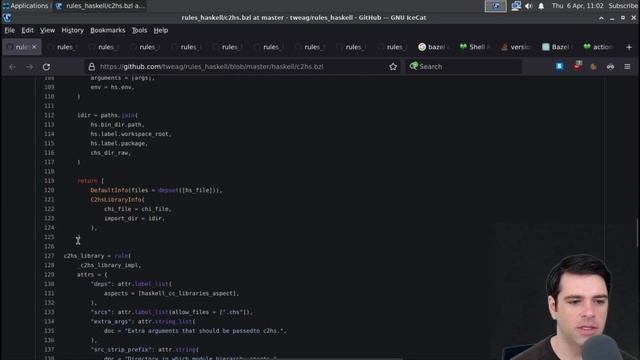Image resolution: width=640 pixels, height=360 pixels.
Task: Click the search engine icon in search box
Action: click(x=413, y=66)
